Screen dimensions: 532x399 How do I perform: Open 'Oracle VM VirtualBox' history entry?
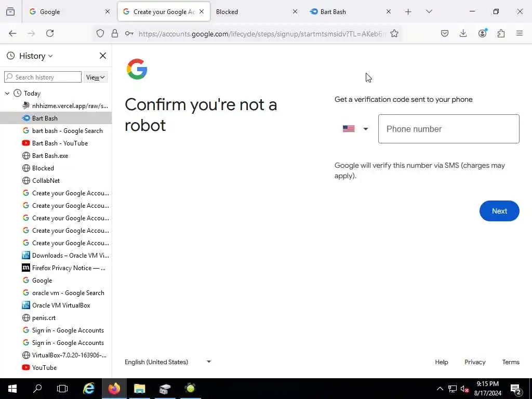56,305
